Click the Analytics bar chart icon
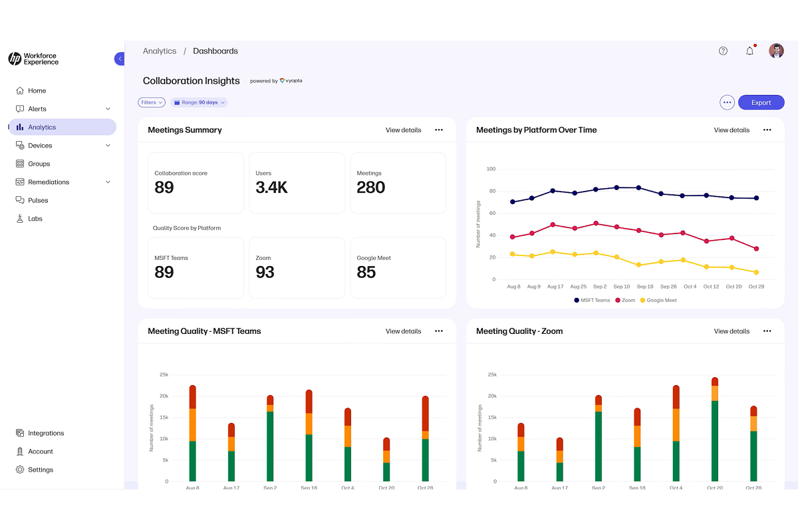Screen dimensions: 798x532 [x=20, y=127]
